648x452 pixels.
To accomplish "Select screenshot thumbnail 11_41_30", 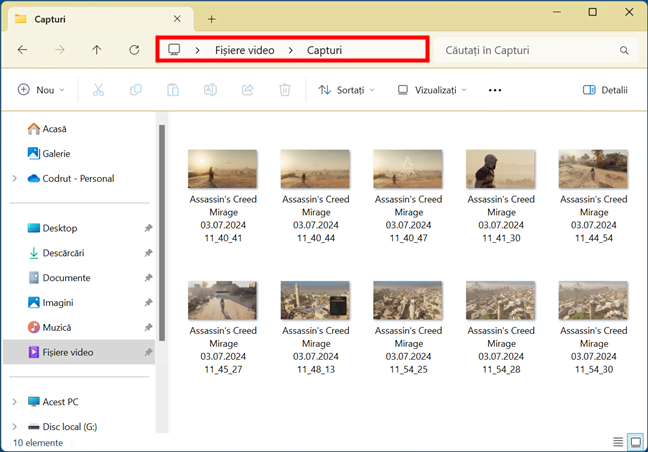I will point(500,169).
